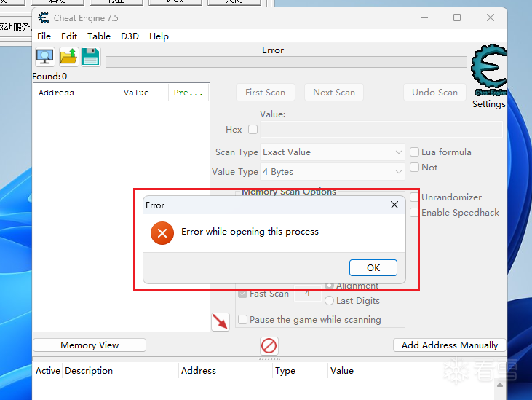
Task: Click the Description header in address table
Action: [x=121, y=370]
